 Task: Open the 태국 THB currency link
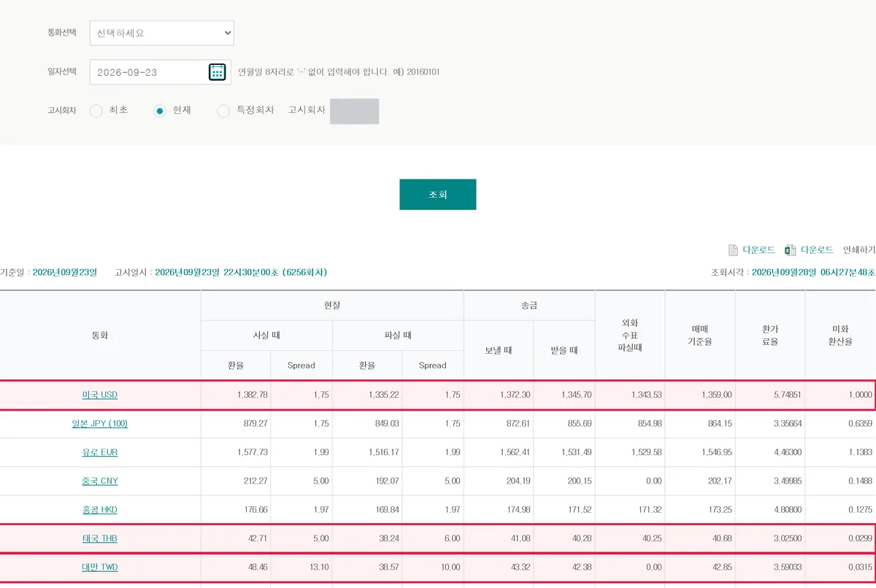(99, 538)
